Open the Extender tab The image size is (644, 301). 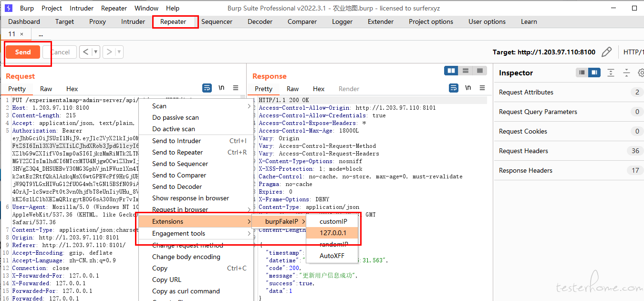(381, 21)
